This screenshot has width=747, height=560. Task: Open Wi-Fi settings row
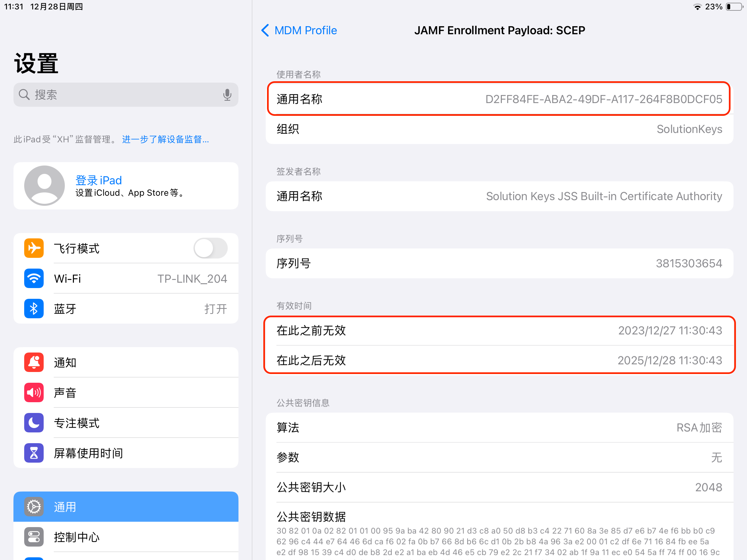point(126,278)
